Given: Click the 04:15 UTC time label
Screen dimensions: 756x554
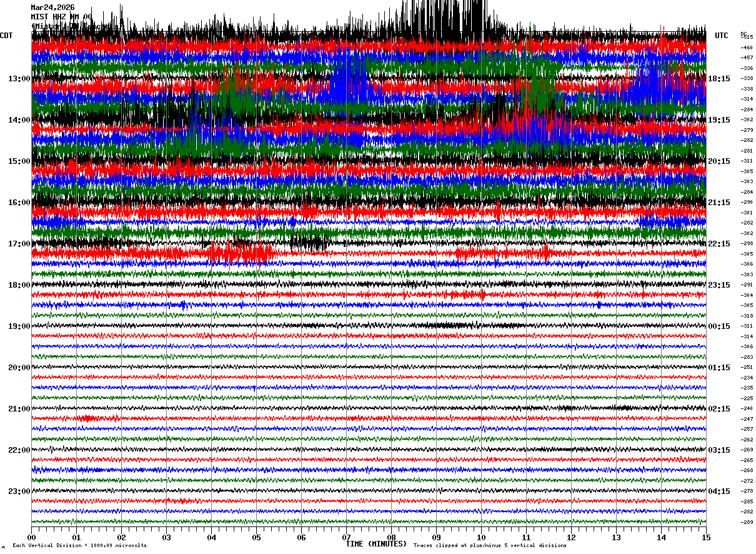Looking at the screenshot, I should (719, 491).
